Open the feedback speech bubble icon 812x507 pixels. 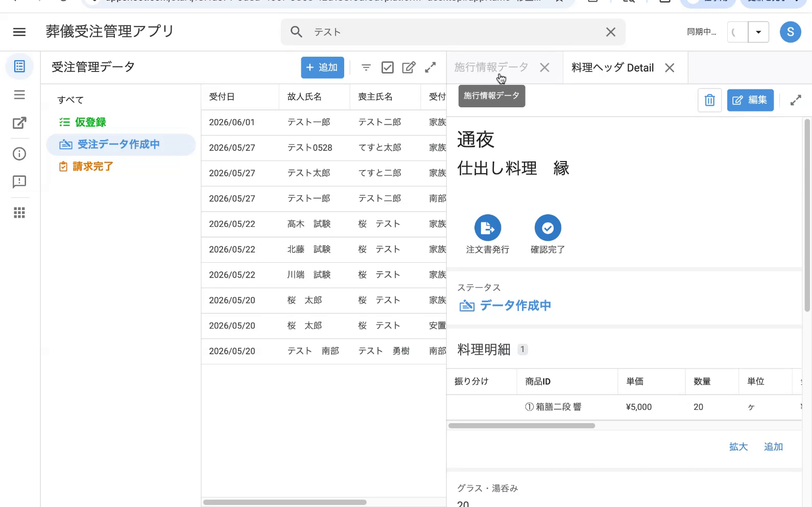coord(19,182)
